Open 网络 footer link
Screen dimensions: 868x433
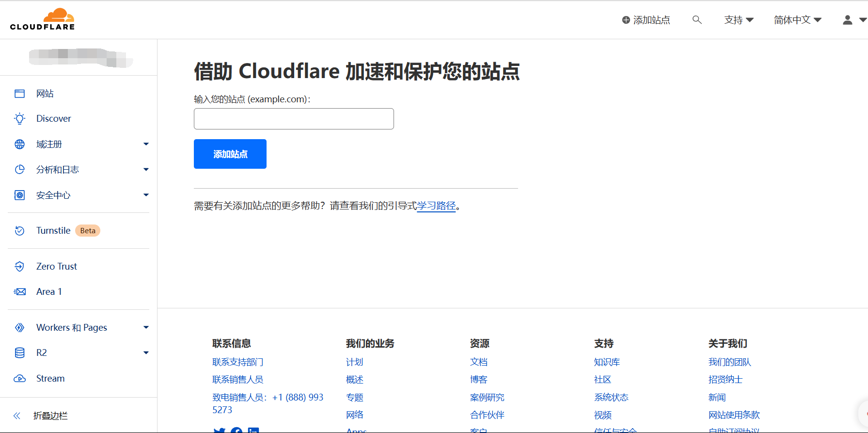(355, 415)
